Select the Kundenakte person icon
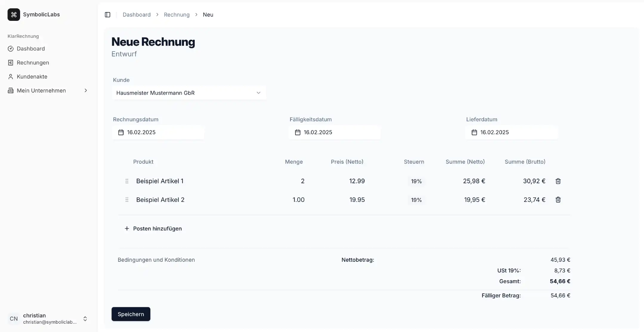 point(11,77)
